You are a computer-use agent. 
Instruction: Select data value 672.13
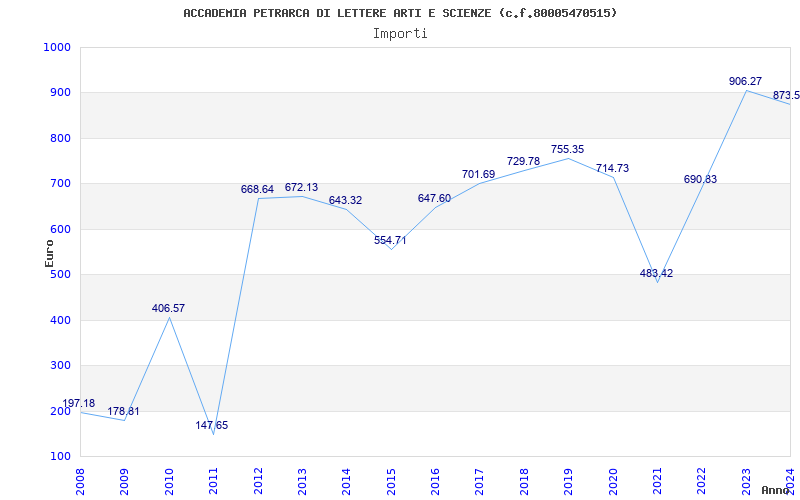(x=301, y=188)
